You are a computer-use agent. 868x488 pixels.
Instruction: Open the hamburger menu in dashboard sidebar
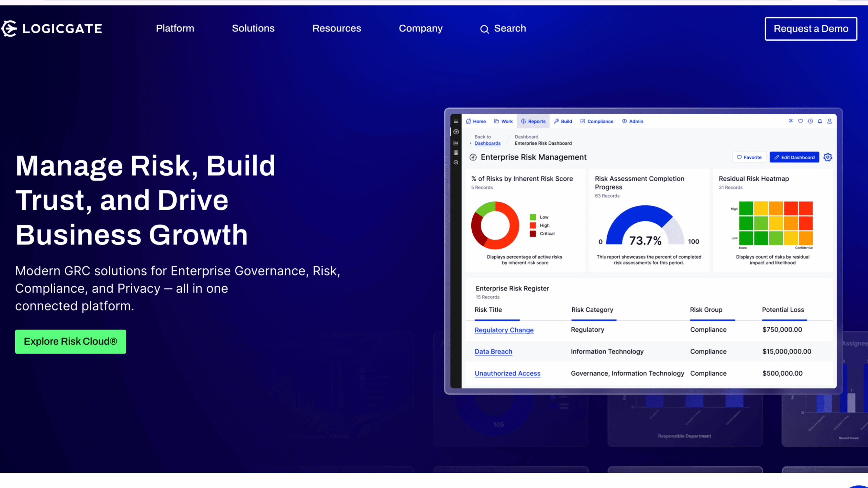pos(456,121)
